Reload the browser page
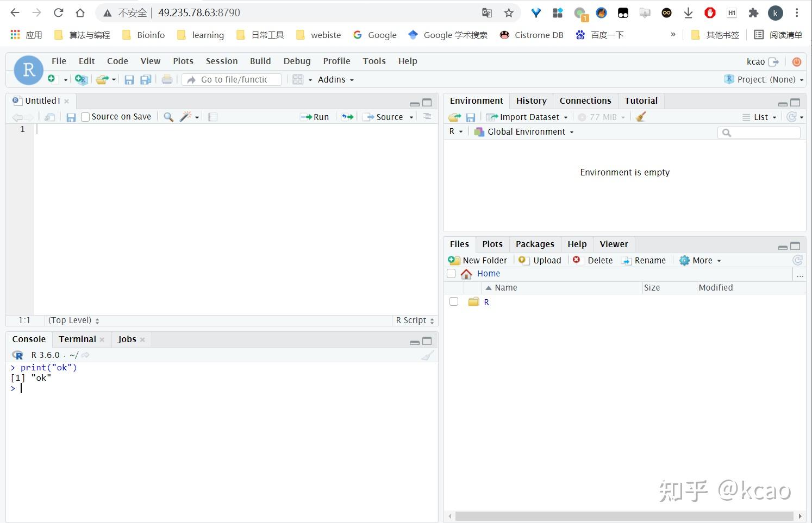812x523 pixels. coord(59,12)
